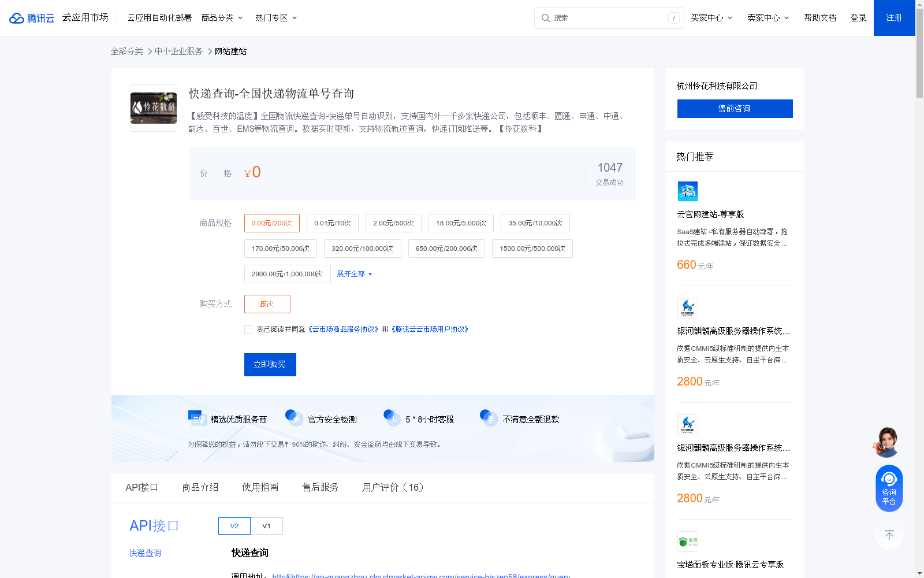Image resolution: width=924 pixels, height=578 pixels.
Task: Click the slash shortcut icon in search
Action: 673,18
